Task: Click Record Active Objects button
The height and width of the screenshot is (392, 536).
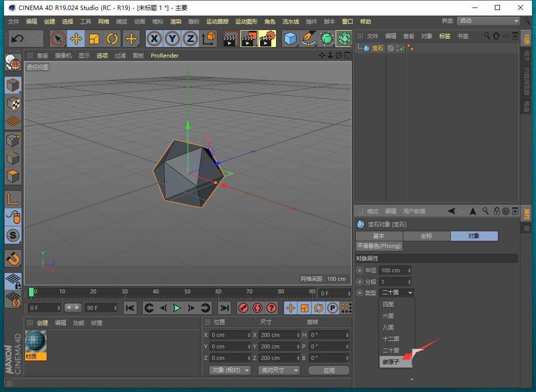Action: 243,308
